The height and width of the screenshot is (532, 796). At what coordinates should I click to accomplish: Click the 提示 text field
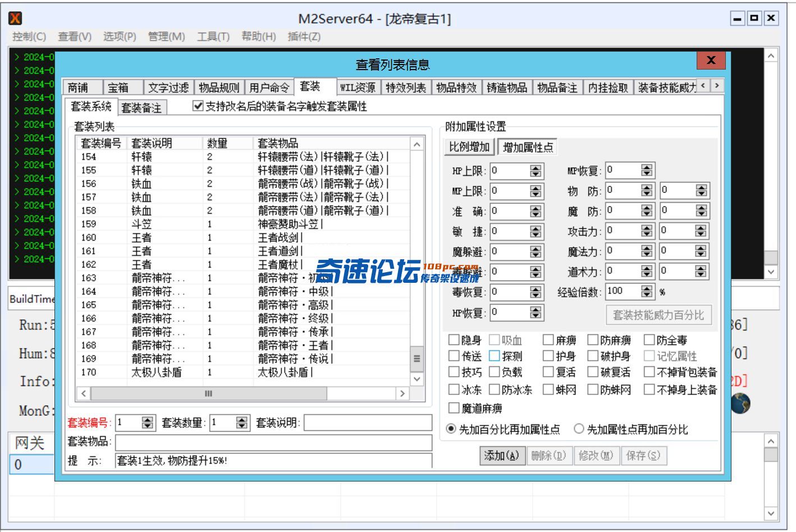[273, 461]
